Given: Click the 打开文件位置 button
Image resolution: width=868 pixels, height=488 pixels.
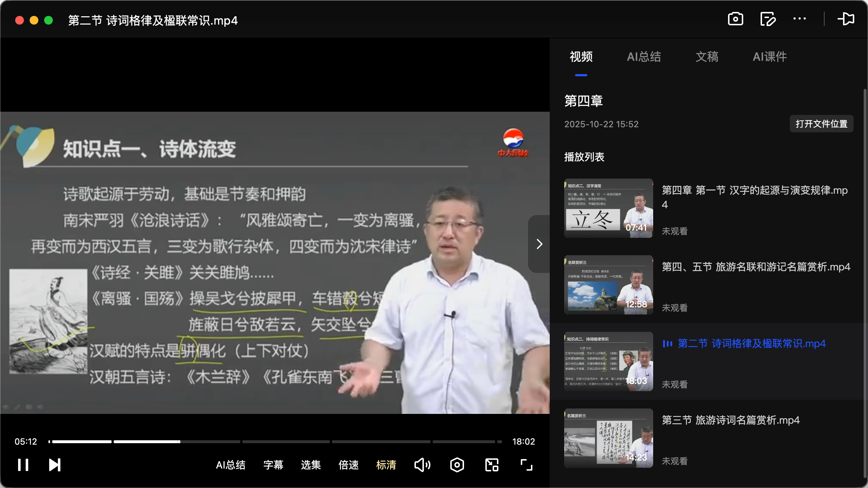Looking at the screenshot, I should (821, 124).
